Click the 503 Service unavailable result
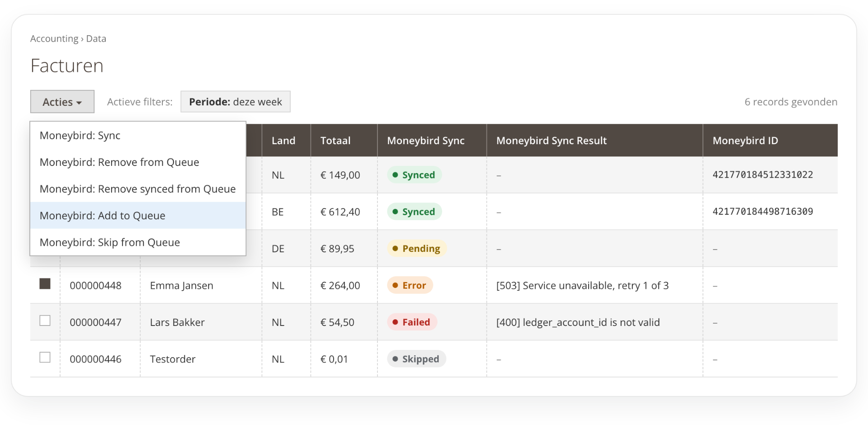This screenshot has width=868, height=434. pyautogui.click(x=582, y=286)
